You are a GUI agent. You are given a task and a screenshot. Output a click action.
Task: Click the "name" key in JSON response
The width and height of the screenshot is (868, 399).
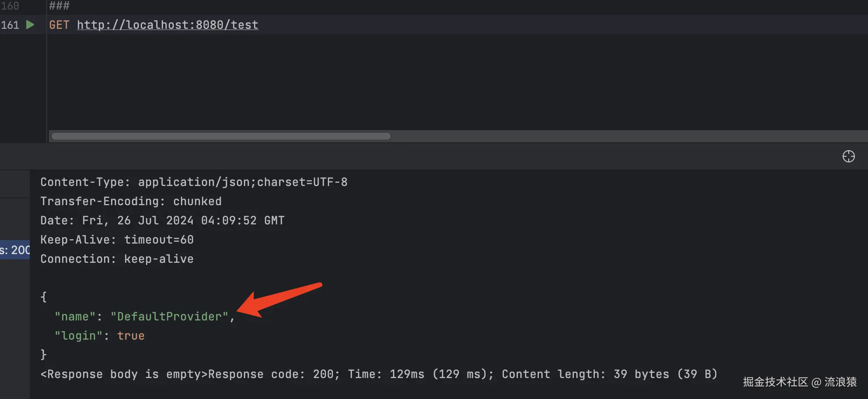click(75, 316)
